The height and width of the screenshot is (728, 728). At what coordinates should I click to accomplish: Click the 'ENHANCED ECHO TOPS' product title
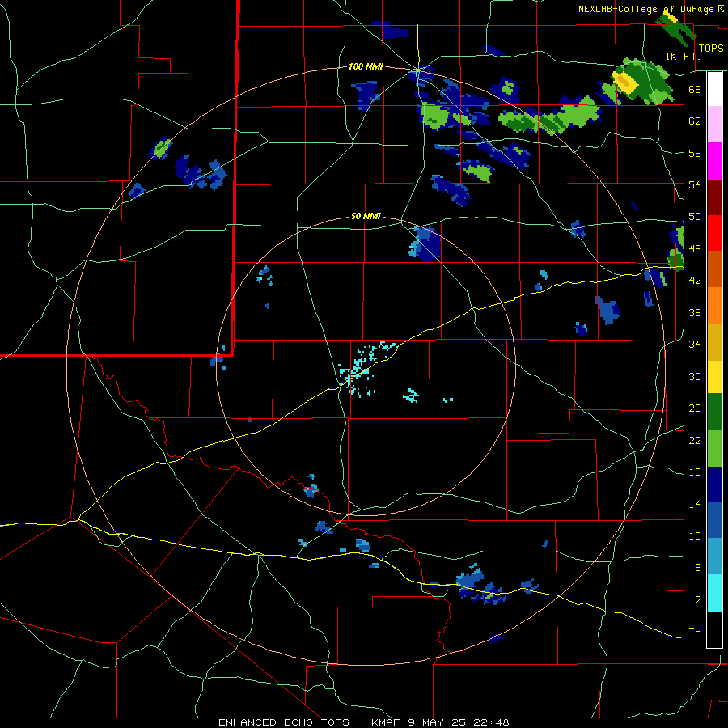point(284,722)
